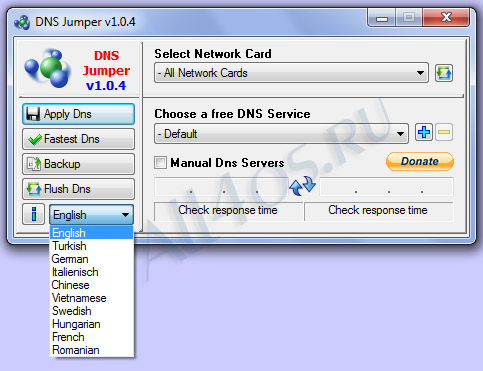483x371 pixels.
Task: Select English in the language list
Action: point(91,233)
